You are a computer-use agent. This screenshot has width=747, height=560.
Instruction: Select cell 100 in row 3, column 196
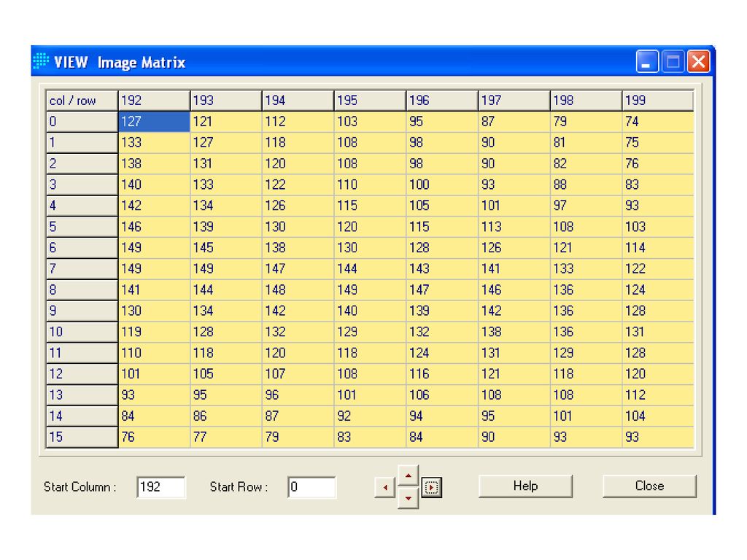[x=442, y=184]
